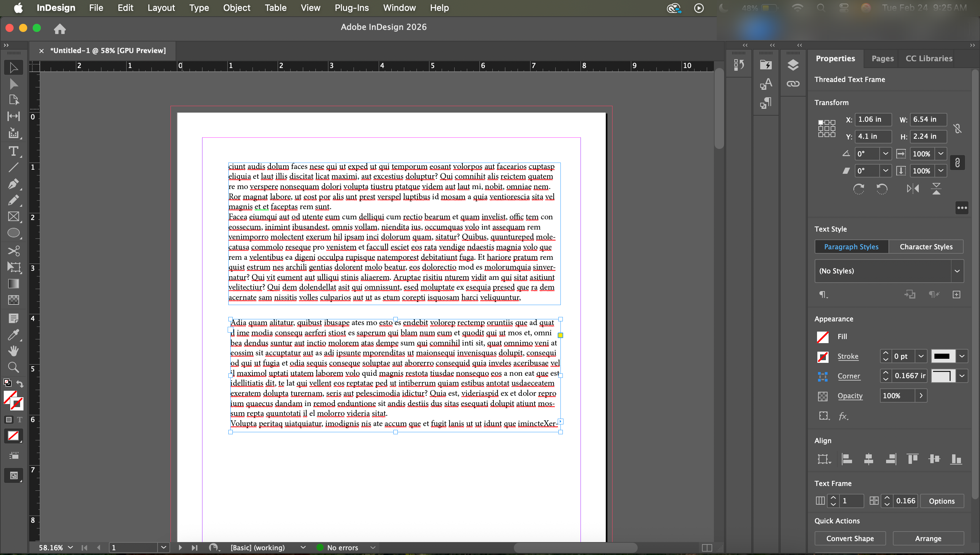Switch to the Pages tab

pyautogui.click(x=882, y=58)
